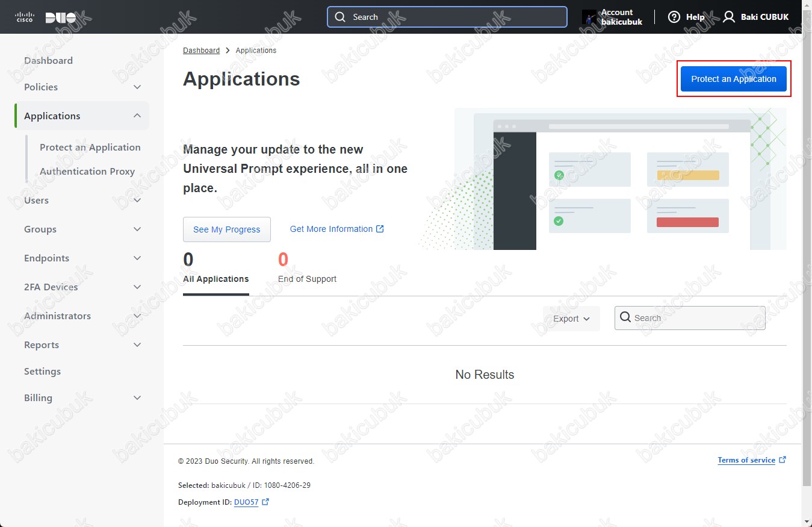Select 2FA Devices in the sidebar
812x527 pixels.
pos(51,287)
